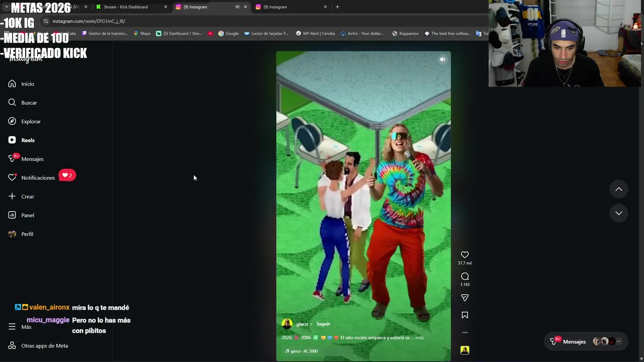Open the Kappamon bookmark
644x362 pixels.
(x=405, y=34)
